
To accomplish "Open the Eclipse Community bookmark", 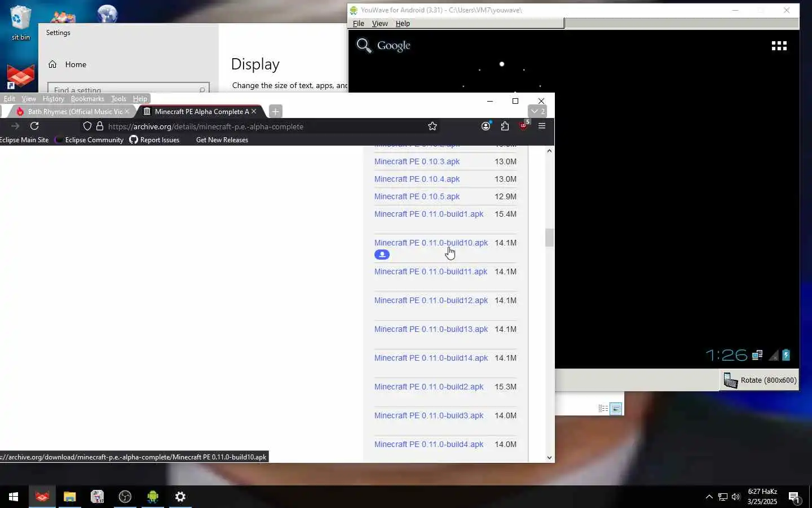I will coord(89,140).
